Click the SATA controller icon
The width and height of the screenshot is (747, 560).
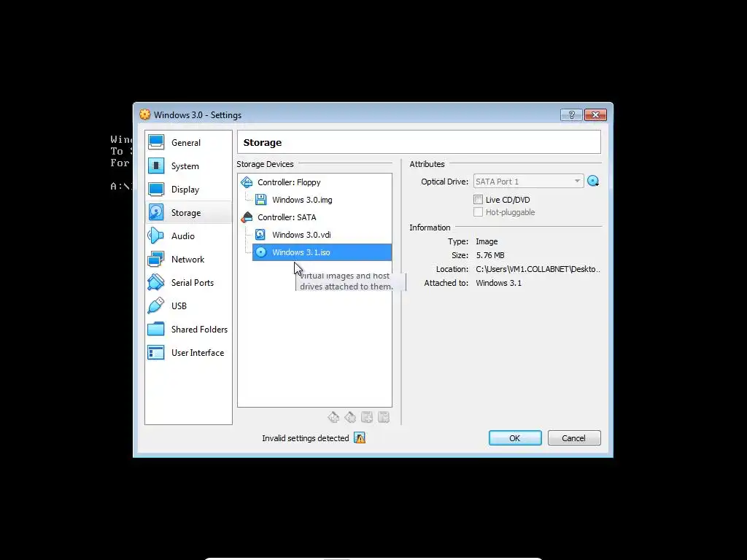pyautogui.click(x=247, y=217)
